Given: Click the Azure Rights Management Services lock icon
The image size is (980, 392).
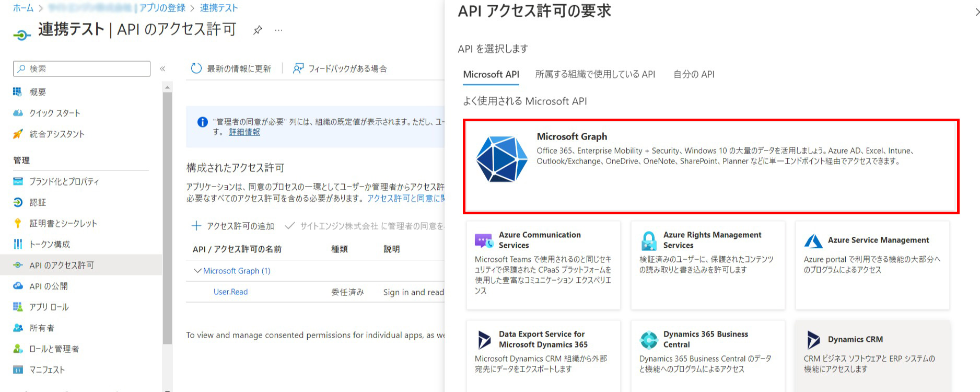Looking at the screenshot, I should point(649,240).
